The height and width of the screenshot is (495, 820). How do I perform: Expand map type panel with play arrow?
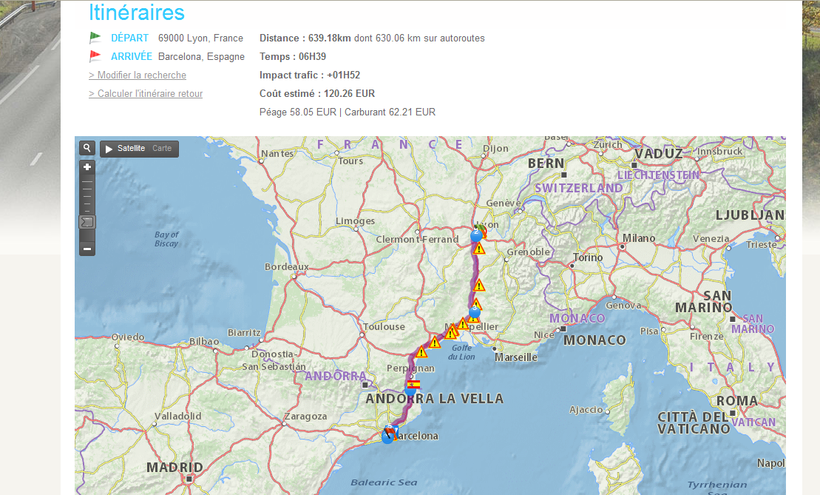click(108, 148)
